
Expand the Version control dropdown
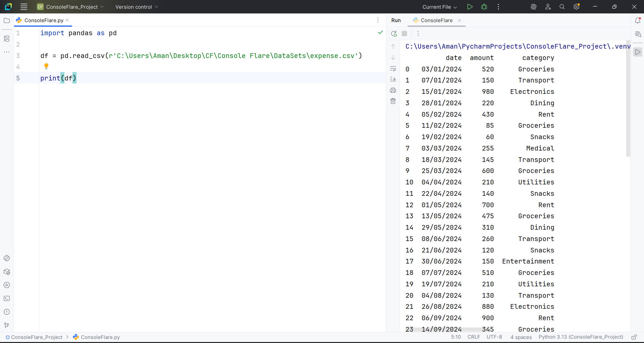[136, 7]
